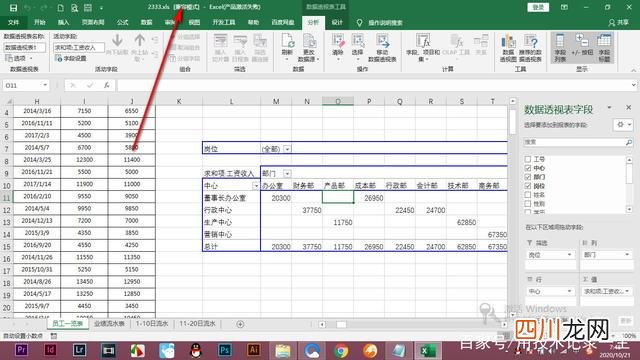Collapse the ribbon with the chevron arrow

(633, 71)
